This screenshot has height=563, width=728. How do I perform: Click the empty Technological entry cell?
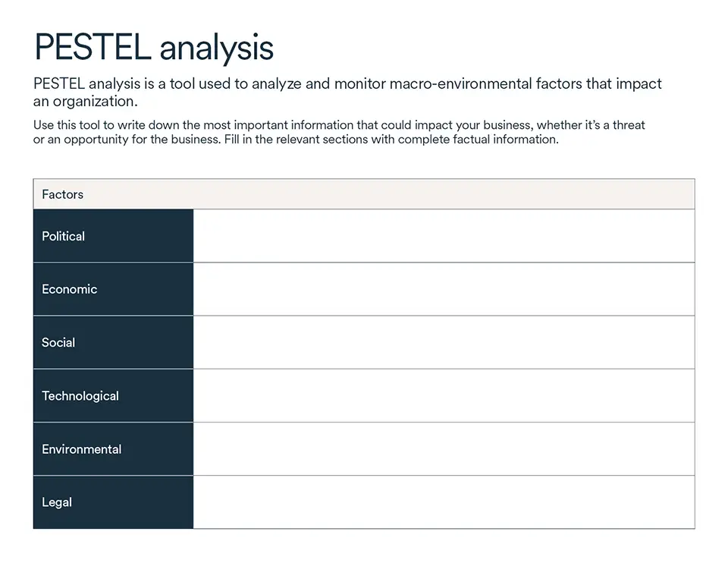(x=444, y=396)
